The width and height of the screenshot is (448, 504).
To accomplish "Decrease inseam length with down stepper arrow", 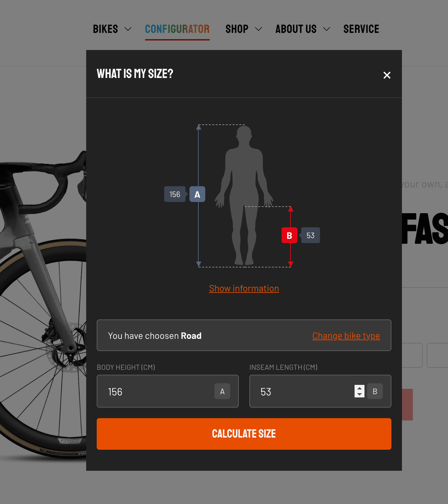I will click(x=360, y=394).
